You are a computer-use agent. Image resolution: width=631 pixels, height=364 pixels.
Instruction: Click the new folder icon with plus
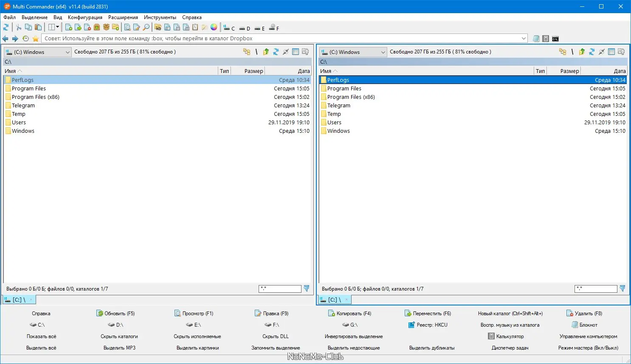coord(115,28)
